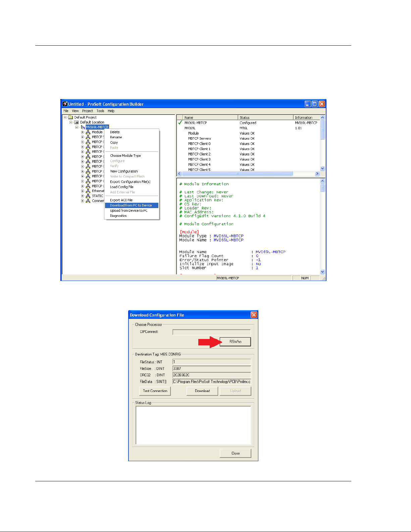Select Choose Module Type in context menu

(x=132, y=156)
